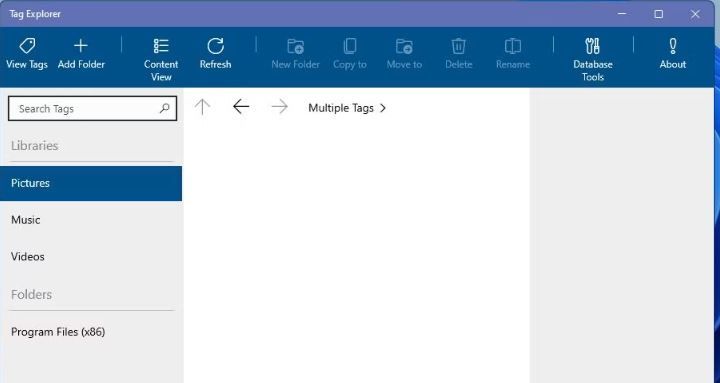Click the Add Folder plus icon
The height and width of the screenshot is (383, 720).
click(81, 45)
